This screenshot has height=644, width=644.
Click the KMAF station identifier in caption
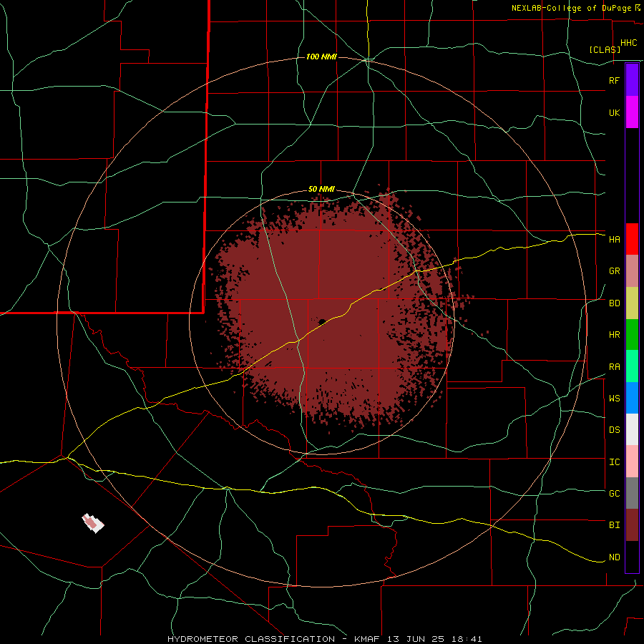coord(366,639)
